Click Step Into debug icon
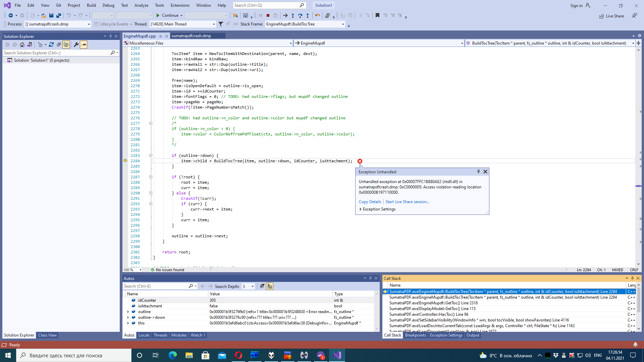Image resolution: width=644 pixels, height=362 pixels. 293,15
